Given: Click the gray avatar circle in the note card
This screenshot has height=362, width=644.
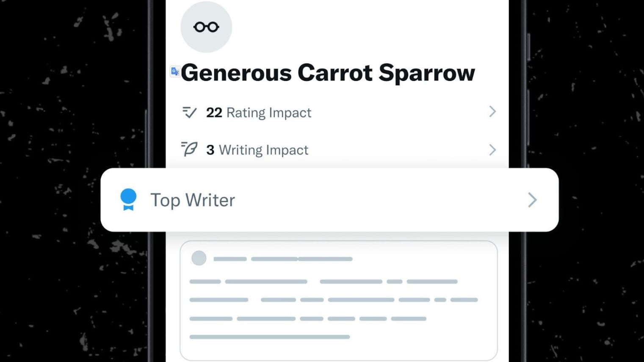Looking at the screenshot, I should (x=199, y=258).
